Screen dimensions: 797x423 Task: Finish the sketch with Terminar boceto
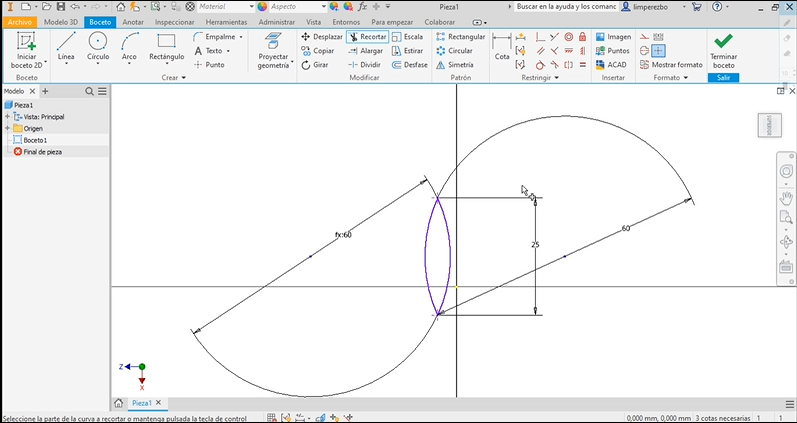tap(723, 51)
